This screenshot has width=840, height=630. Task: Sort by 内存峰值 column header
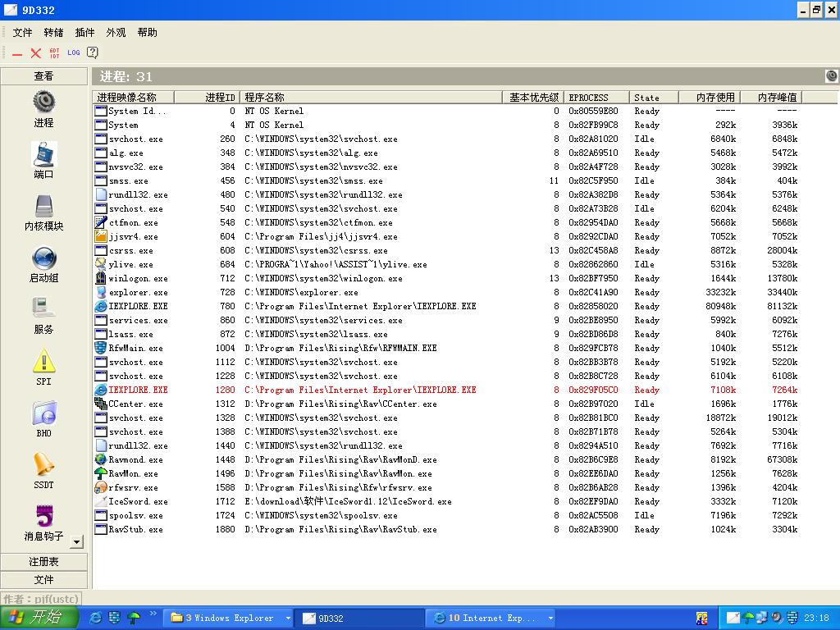(x=771, y=97)
